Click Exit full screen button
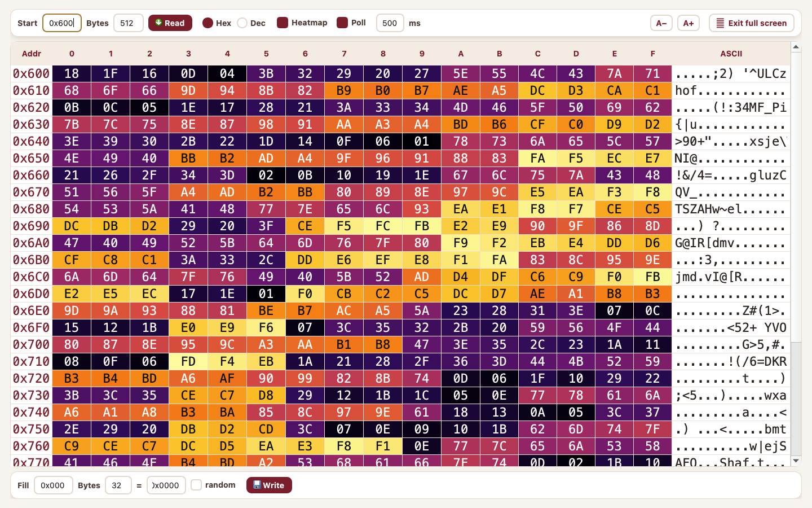The height and width of the screenshot is (508, 812). pyautogui.click(x=752, y=23)
